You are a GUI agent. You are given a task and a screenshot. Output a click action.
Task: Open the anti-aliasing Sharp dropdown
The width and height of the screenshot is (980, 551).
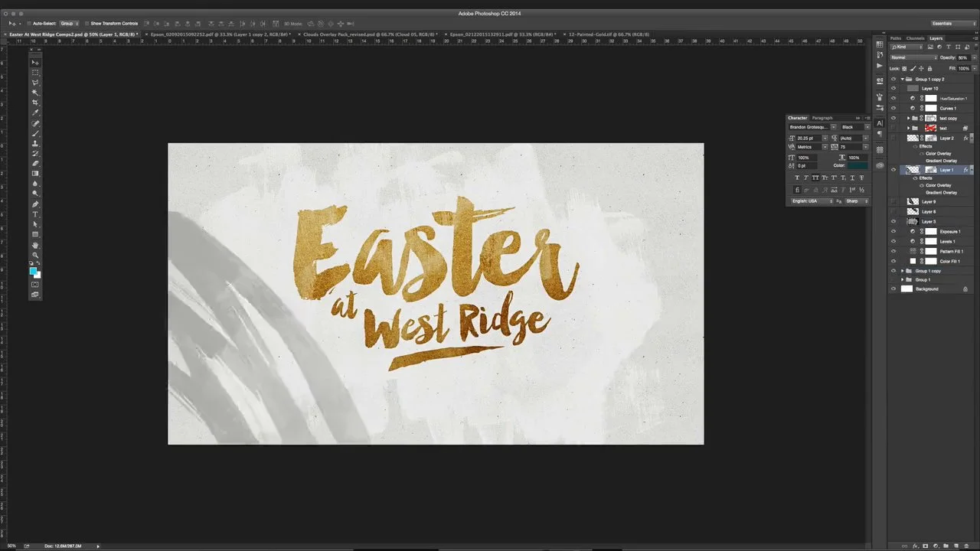coord(857,201)
